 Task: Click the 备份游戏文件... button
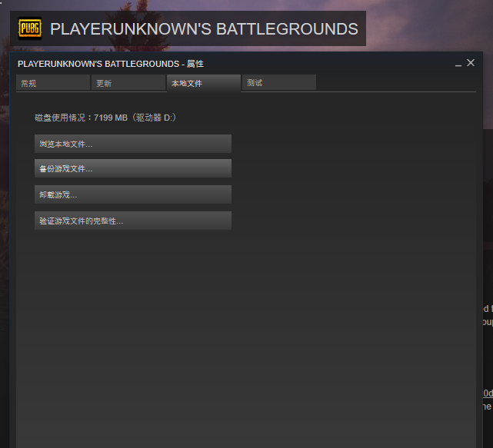coord(133,168)
